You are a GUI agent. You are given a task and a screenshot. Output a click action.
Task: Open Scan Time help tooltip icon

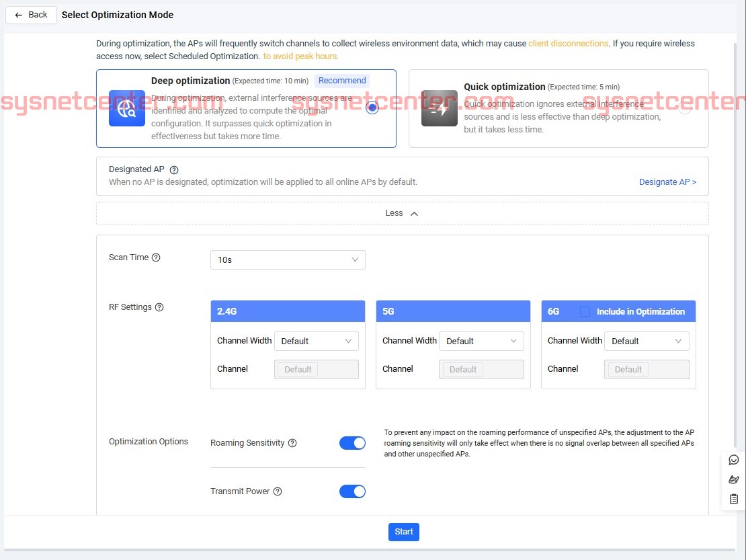coord(156,257)
